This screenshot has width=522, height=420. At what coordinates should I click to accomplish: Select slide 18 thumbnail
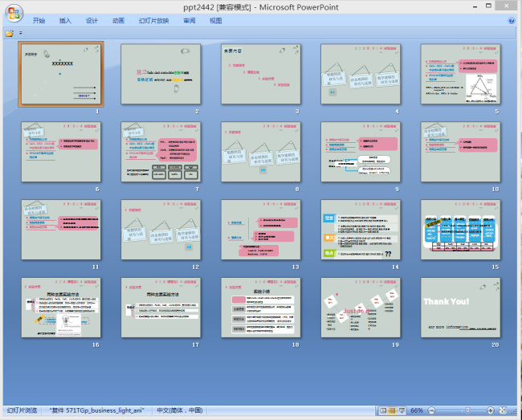(x=261, y=308)
